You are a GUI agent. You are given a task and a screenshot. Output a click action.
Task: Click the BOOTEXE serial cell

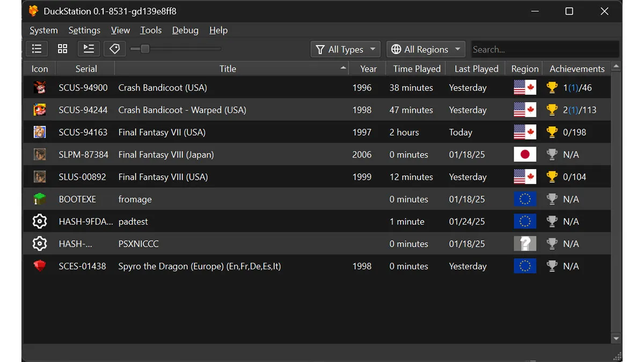pos(77,199)
